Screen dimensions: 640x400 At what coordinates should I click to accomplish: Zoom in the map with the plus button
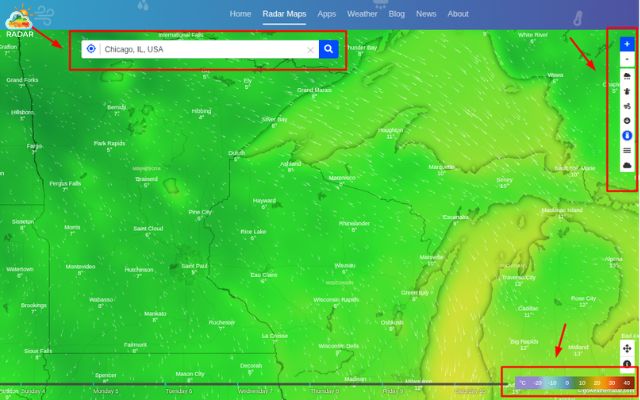(627, 44)
